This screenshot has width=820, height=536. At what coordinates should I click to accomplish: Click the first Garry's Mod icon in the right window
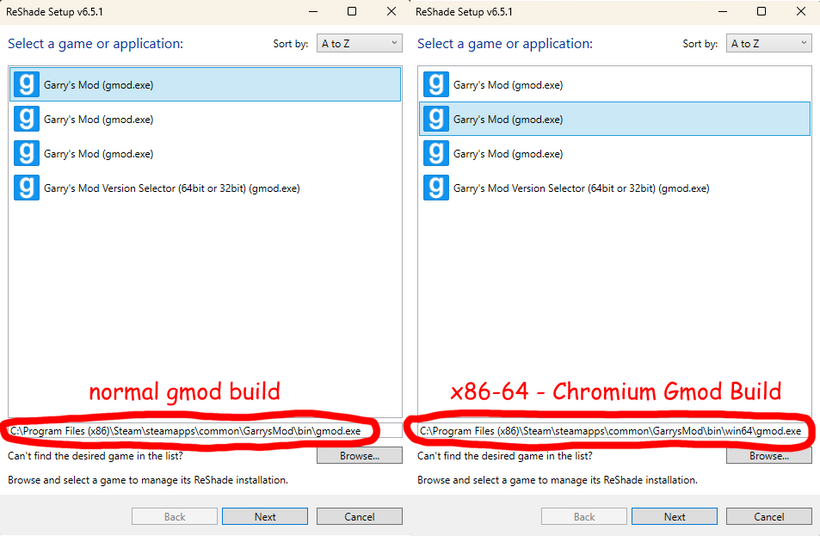pyautogui.click(x=435, y=85)
